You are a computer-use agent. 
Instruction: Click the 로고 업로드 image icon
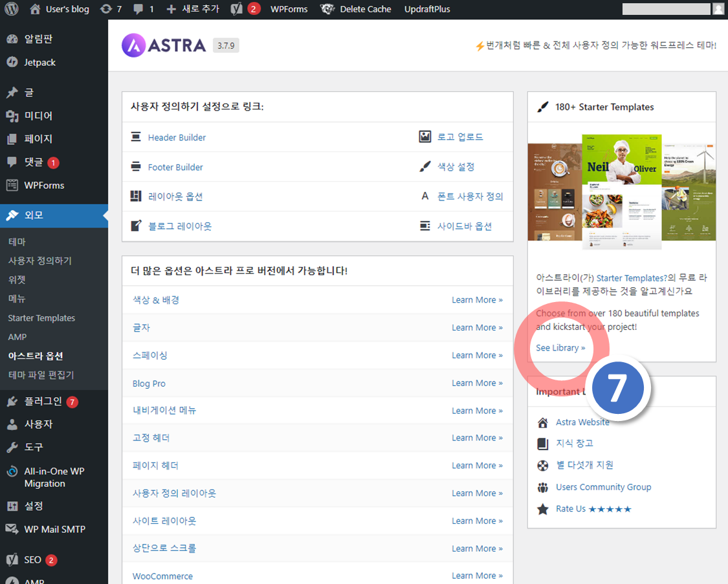pyautogui.click(x=425, y=136)
